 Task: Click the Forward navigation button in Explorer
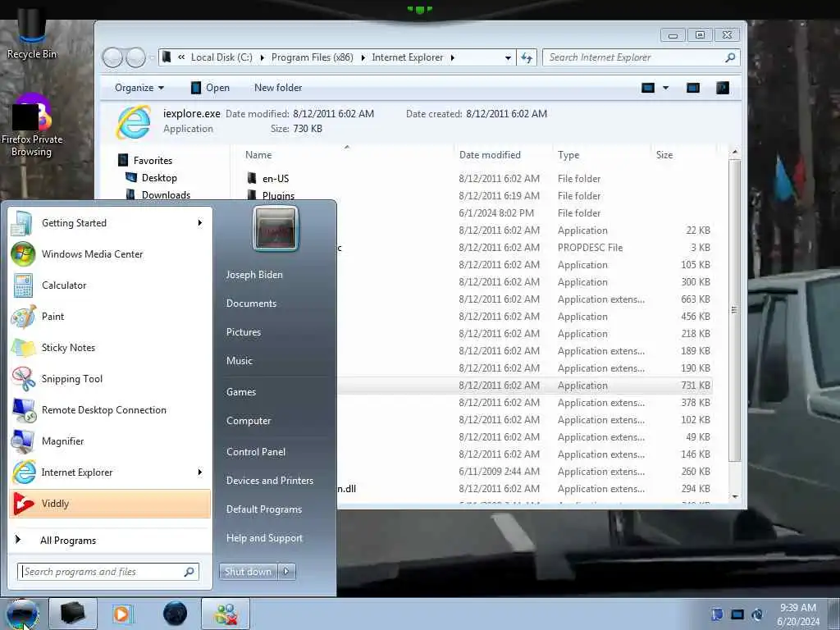coord(135,57)
